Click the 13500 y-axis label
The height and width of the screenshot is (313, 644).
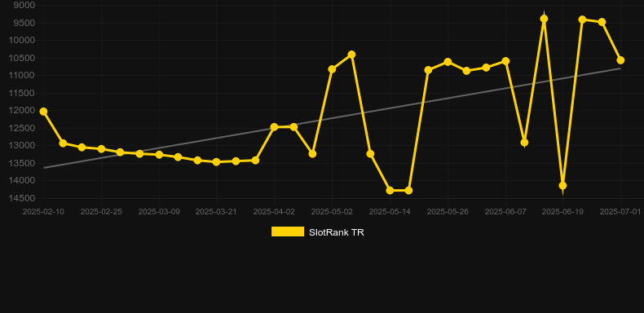pos(22,163)
